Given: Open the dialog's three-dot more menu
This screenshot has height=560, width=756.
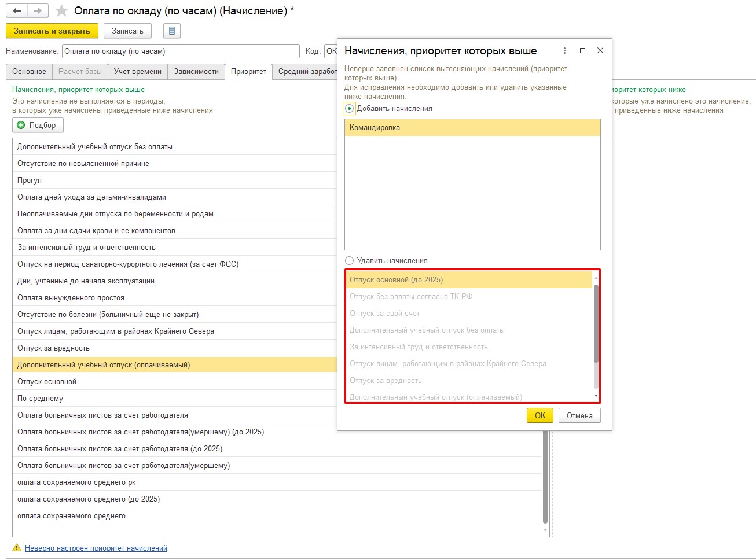Looking at the screenshot, I should (564, 51).
